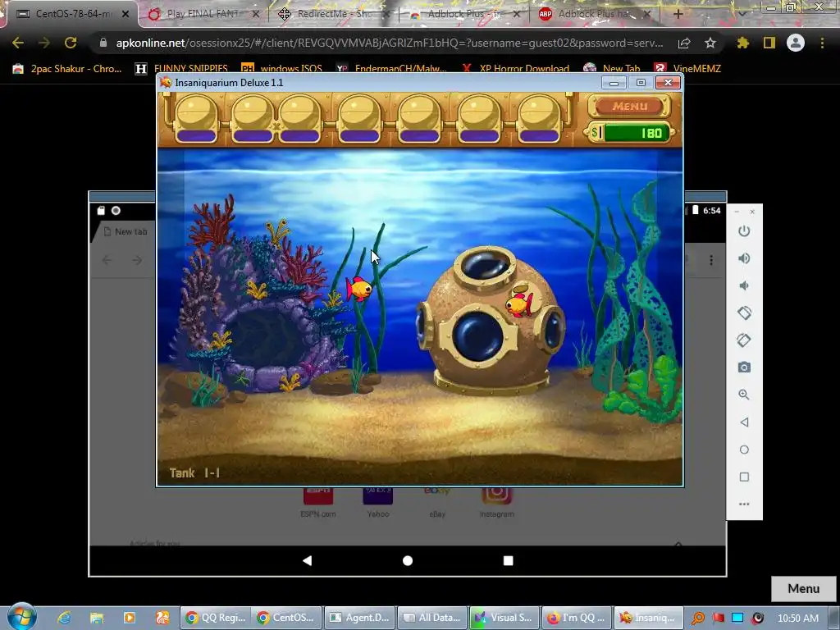
Task: Click the browser back arrow
Action: click(x=18, y=43)
